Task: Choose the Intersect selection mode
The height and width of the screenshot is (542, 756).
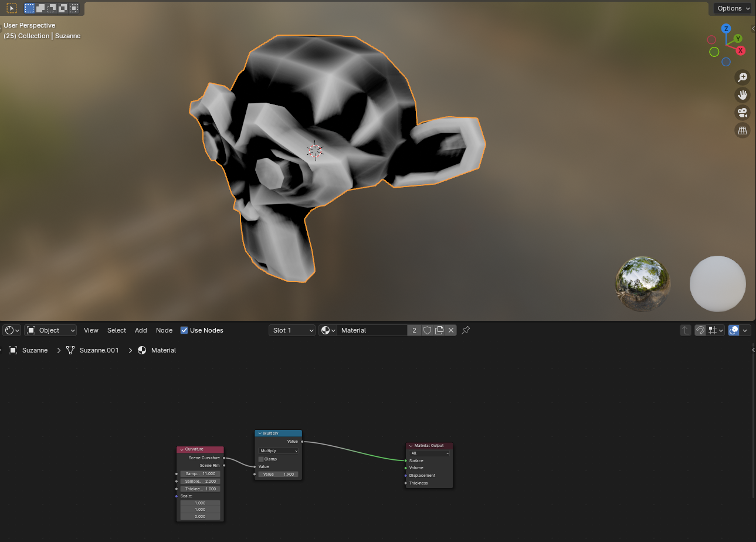Action: click(74, 8)
